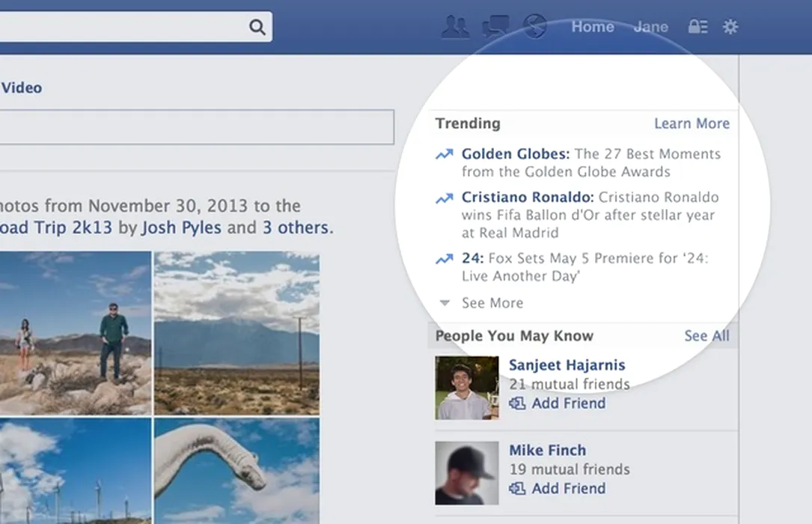This screenshot has height=524, width=812.
Task: See All people you may know
Action: (706, 336)
